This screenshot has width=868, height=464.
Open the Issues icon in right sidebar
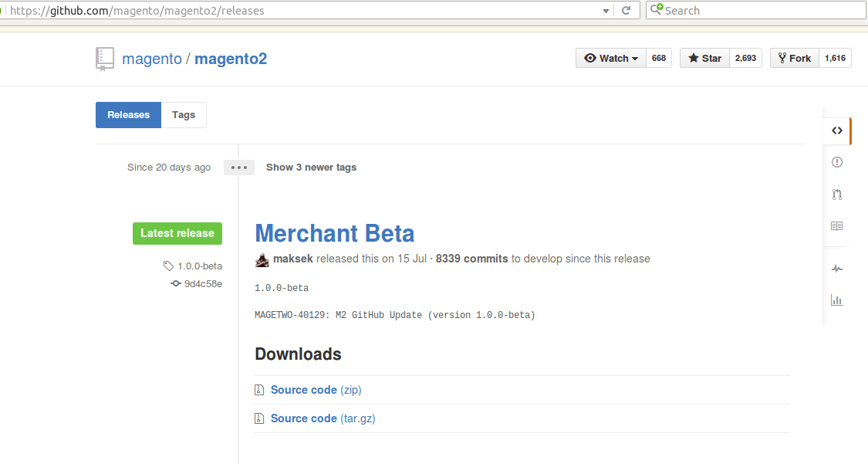click(x=837, y=162)
